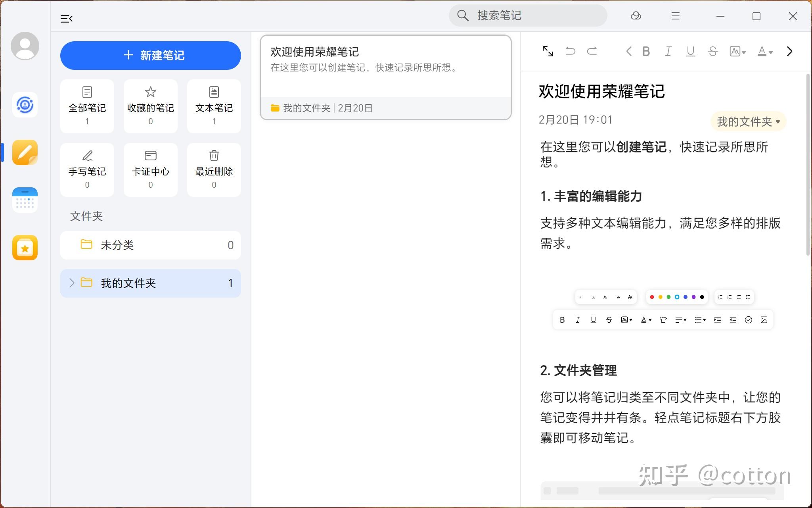Collapse the sidebar with the menu-fold icon
This screenshot has width=812, height=508.
click(66, 18)
